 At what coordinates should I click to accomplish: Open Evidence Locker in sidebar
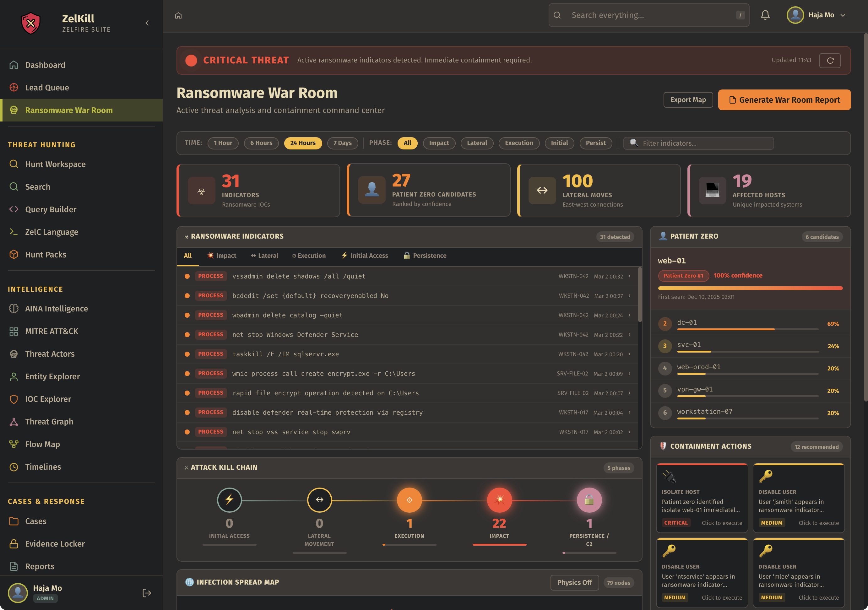point(55,543)
